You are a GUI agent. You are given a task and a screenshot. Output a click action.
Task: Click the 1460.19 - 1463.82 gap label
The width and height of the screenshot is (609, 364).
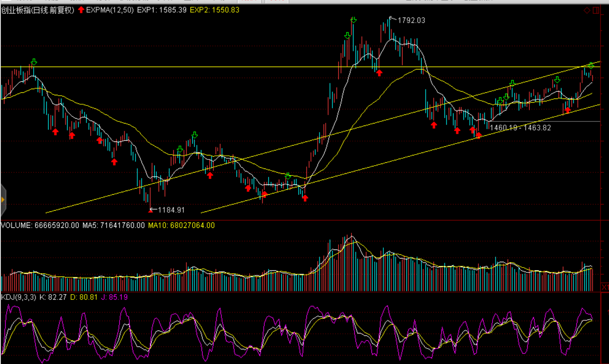(520, 128)
